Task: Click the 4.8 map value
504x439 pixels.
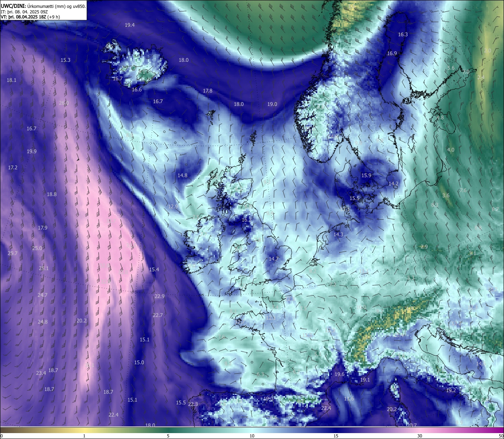Action: 440,117
